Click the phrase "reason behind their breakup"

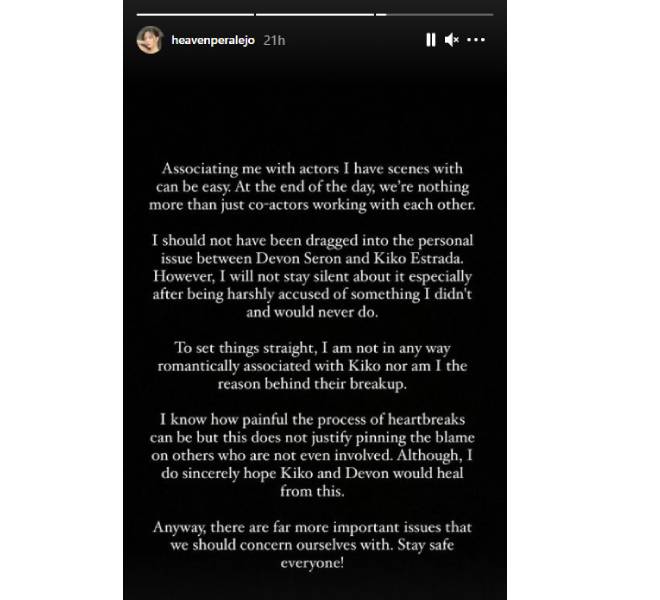coord(311,384)
